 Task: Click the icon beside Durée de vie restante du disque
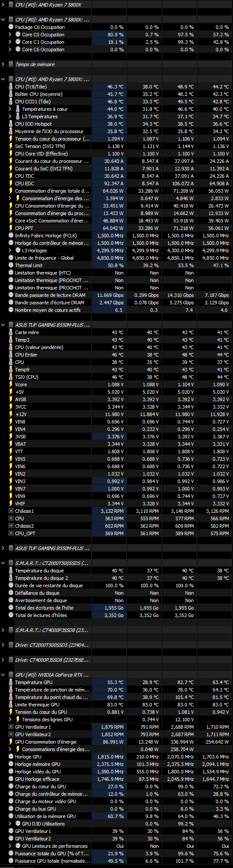coord(11,586)
